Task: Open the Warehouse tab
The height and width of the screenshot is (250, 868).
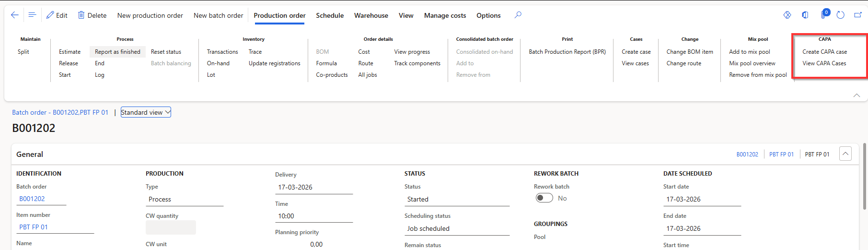Action: point(371,15)
